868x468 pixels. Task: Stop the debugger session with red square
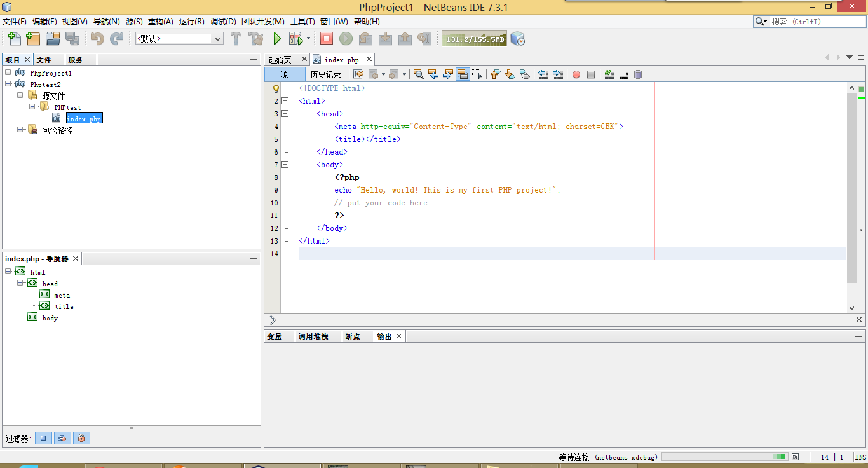click(x=327, y=39)
